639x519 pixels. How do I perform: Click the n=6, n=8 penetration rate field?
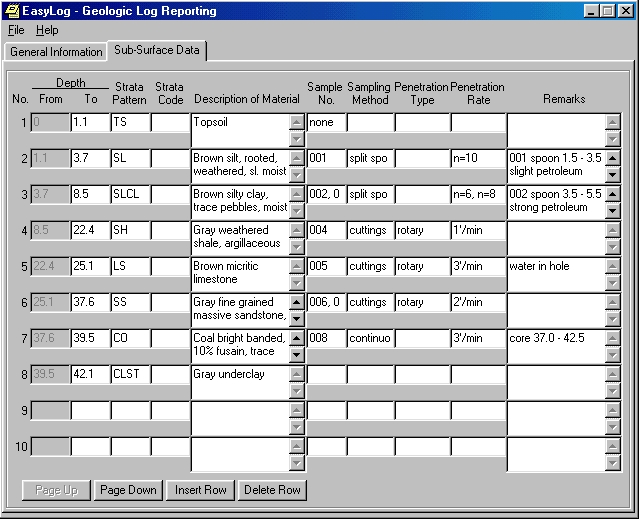click(478, 194)
